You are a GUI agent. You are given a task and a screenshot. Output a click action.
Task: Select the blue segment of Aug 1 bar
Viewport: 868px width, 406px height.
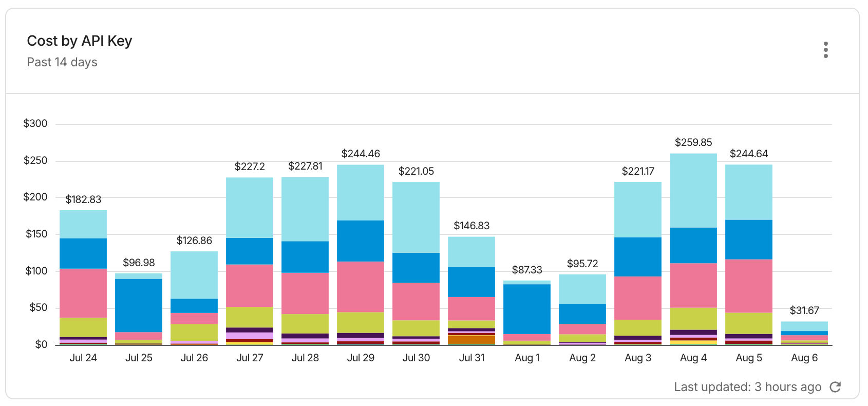click(x=527, y=309)
